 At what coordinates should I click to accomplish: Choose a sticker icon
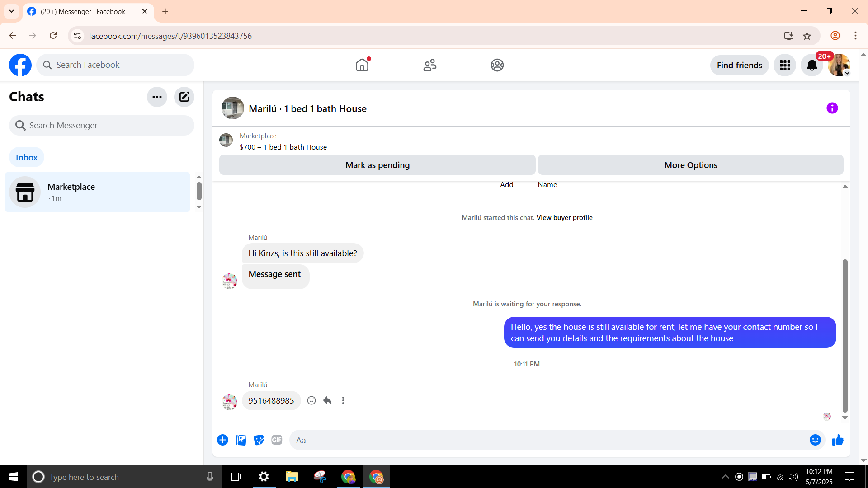pos(259,440)
